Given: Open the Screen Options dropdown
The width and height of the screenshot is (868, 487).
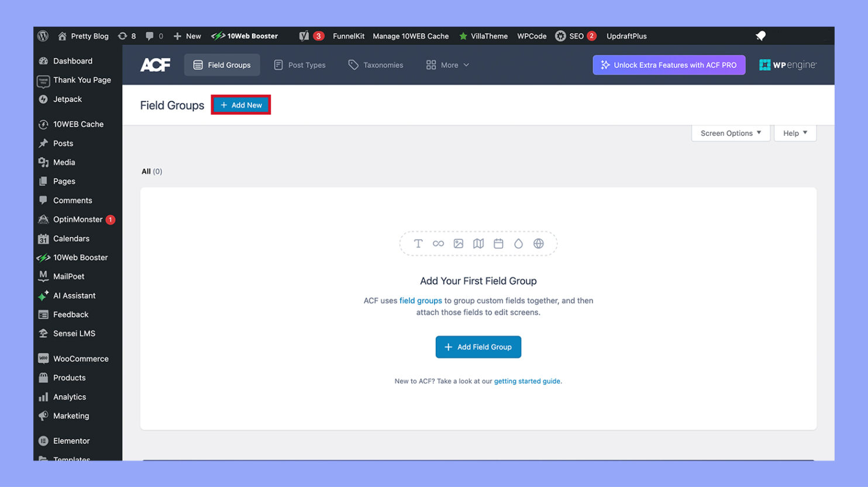Looking at the screenshot, I should 730,133.
